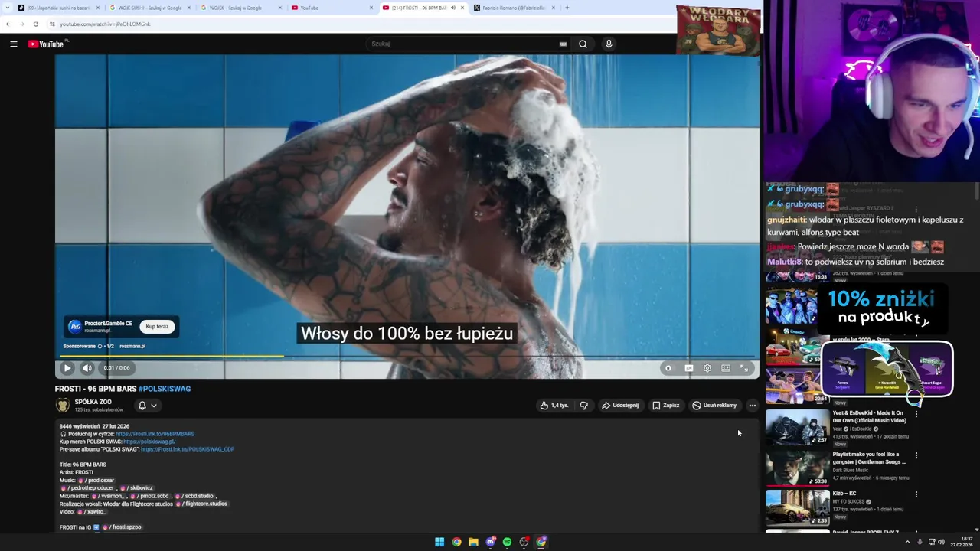
Task: Open OBS Studio from taskbar
Action: click(x=524, y=542)
